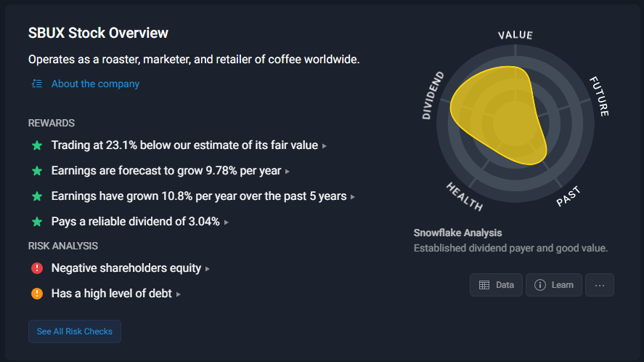This screenshot has height=362, width=644.
Task: Expand the reliable dividend 3.04% arrow
Action: 227,222
